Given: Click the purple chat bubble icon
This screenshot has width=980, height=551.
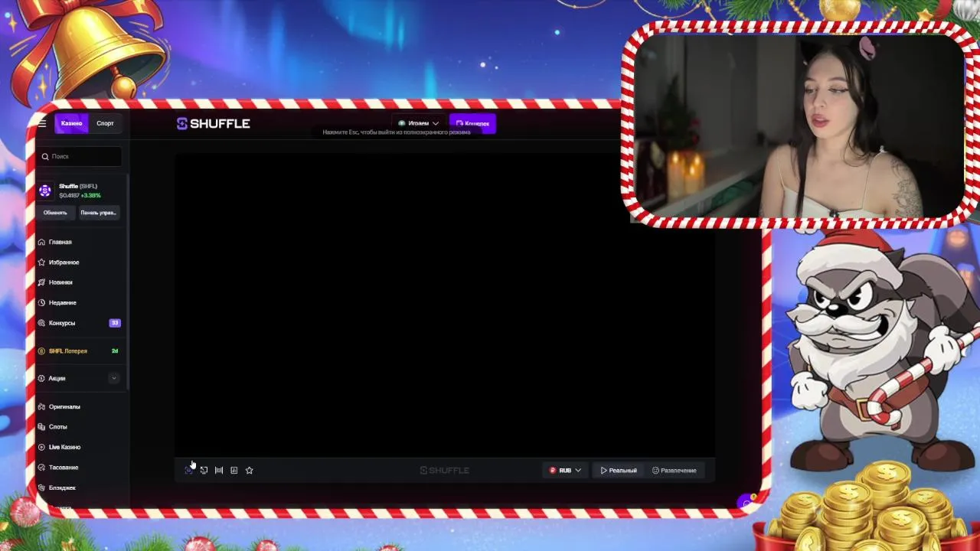Looking at the screenshot, I should (x=746, y=503).
